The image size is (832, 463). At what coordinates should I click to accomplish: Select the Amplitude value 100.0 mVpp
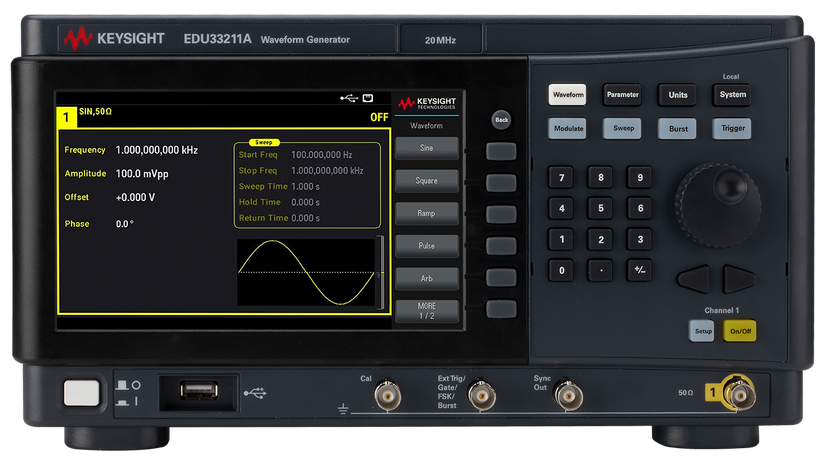(142, 174)
